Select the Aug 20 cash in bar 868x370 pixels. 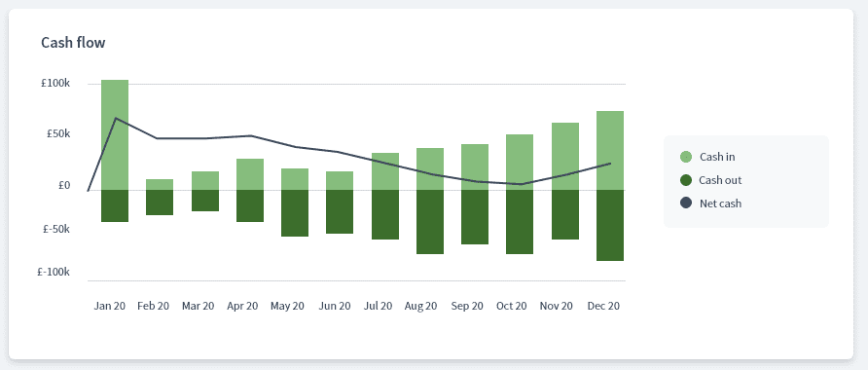tap(430, 169)
